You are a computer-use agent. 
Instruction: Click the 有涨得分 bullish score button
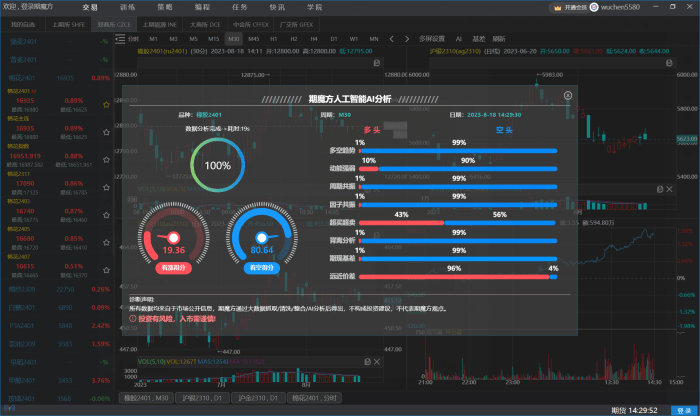click(173, 269)
